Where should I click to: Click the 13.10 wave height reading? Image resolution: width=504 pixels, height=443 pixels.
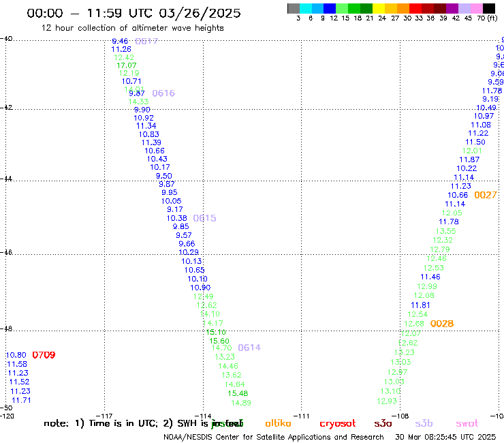pos(390,391)
